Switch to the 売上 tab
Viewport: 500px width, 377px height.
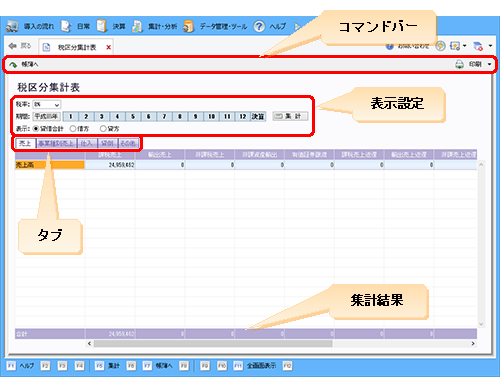[25, 143]
